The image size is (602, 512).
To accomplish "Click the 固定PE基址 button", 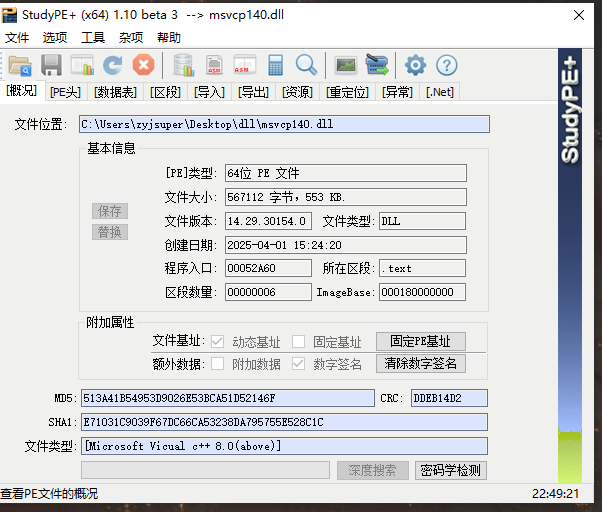I will coord(421,341).
